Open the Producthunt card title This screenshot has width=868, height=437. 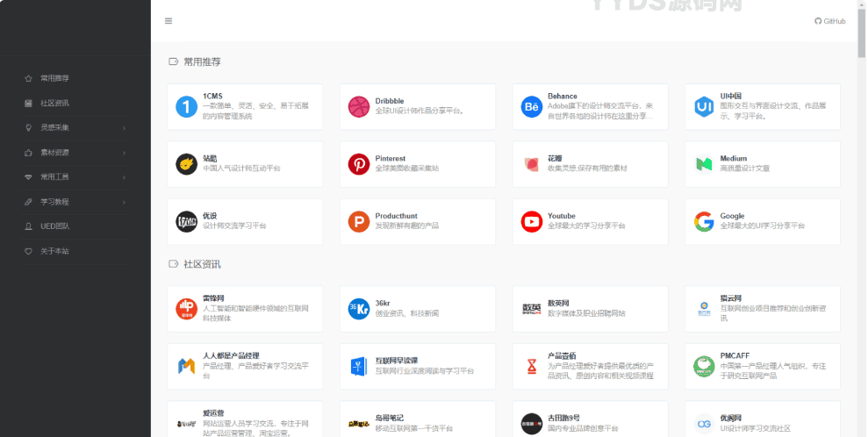click(x=397, y=216)
